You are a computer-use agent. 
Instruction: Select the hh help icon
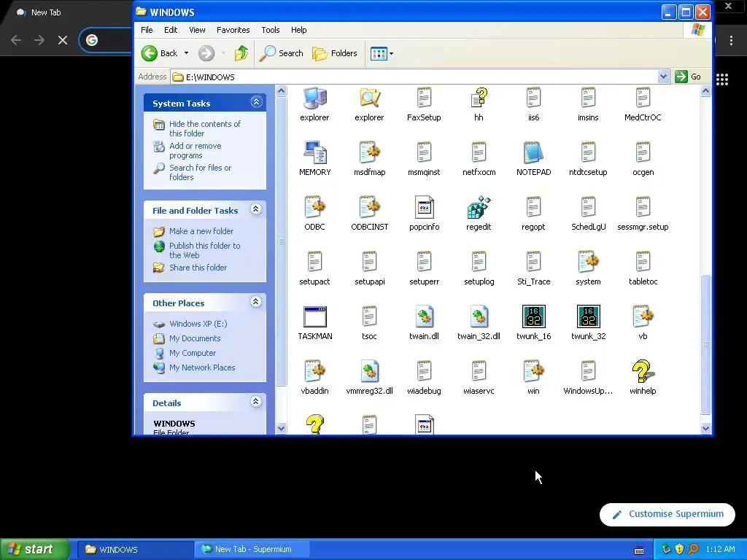point(479,98)
